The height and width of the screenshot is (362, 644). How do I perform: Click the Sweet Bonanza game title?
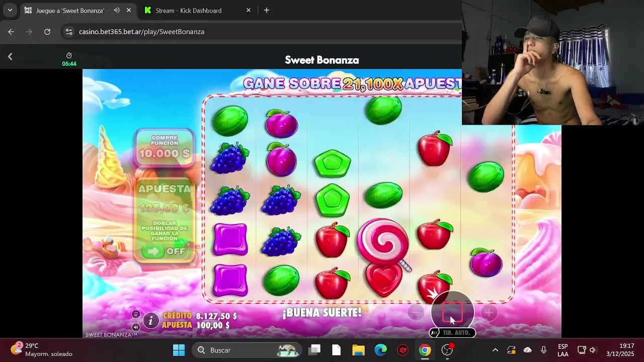[322, 60]
